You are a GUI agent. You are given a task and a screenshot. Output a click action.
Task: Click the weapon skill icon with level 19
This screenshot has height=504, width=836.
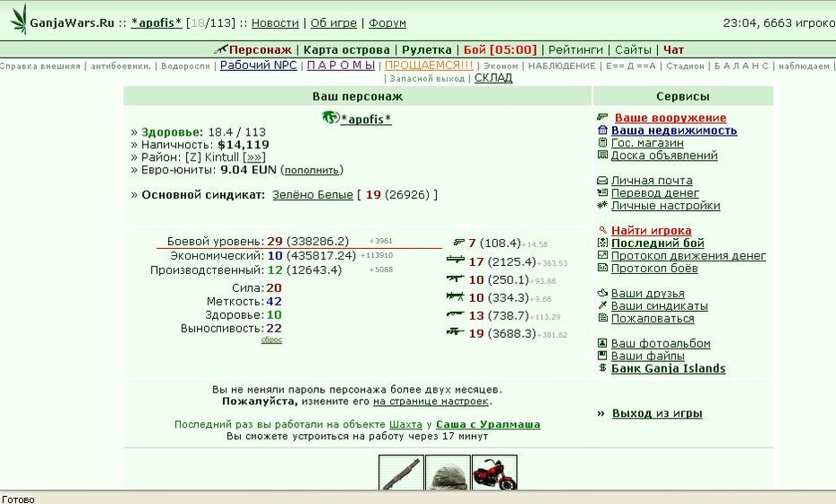pos(456,332)
